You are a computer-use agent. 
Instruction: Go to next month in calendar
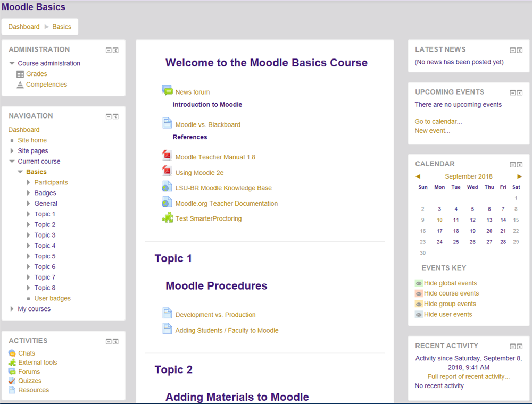point(519,176)
